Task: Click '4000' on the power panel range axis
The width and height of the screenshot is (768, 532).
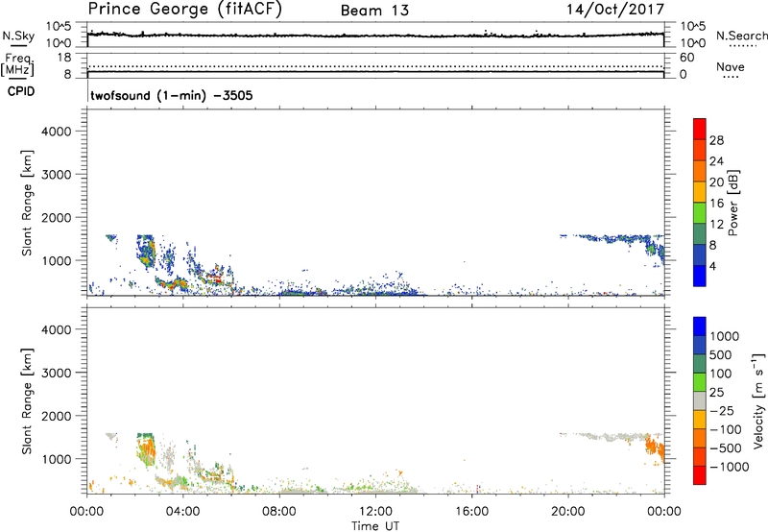Action: tap(57, 132)
